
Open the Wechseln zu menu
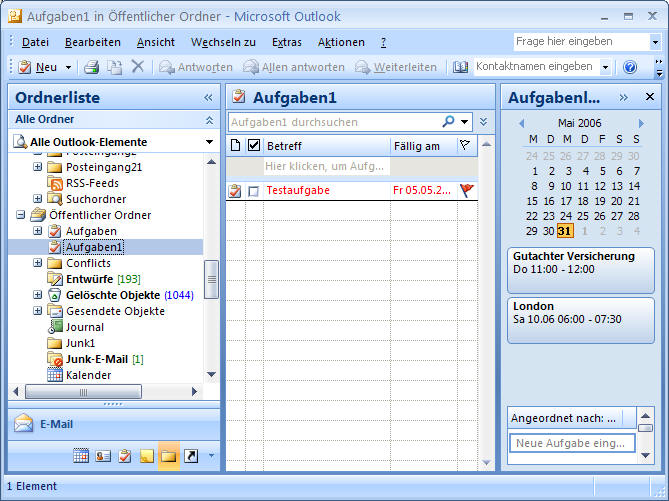click(223, 42)
